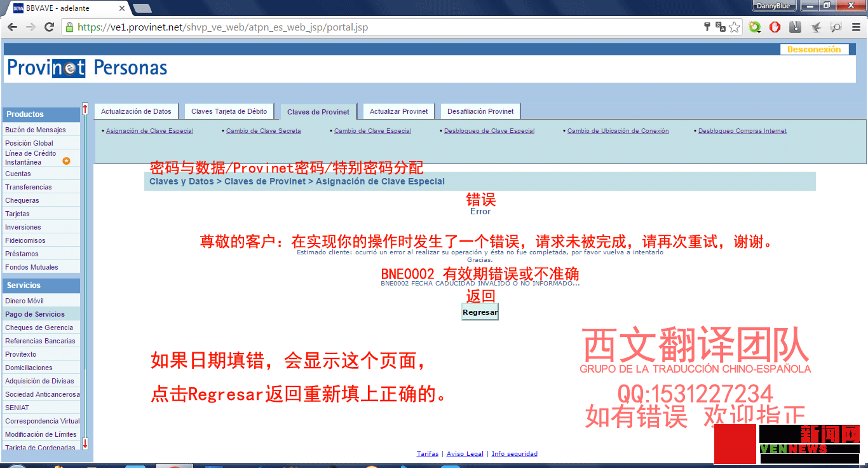This screenshot has height=468, width=868.
Task: Click the sidebar scroll-up red arrow
Action: click(x=85, y=109)
